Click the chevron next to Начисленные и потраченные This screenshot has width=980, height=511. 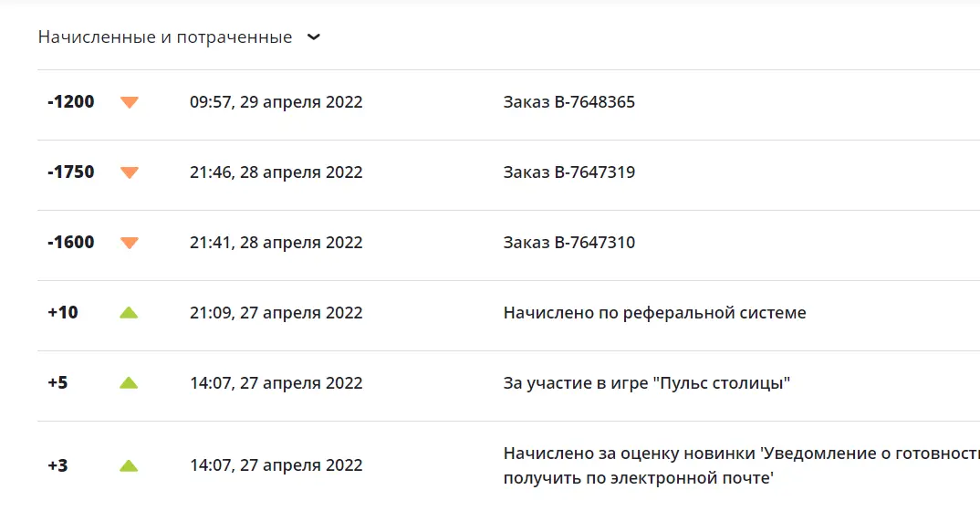click(314, 37)
